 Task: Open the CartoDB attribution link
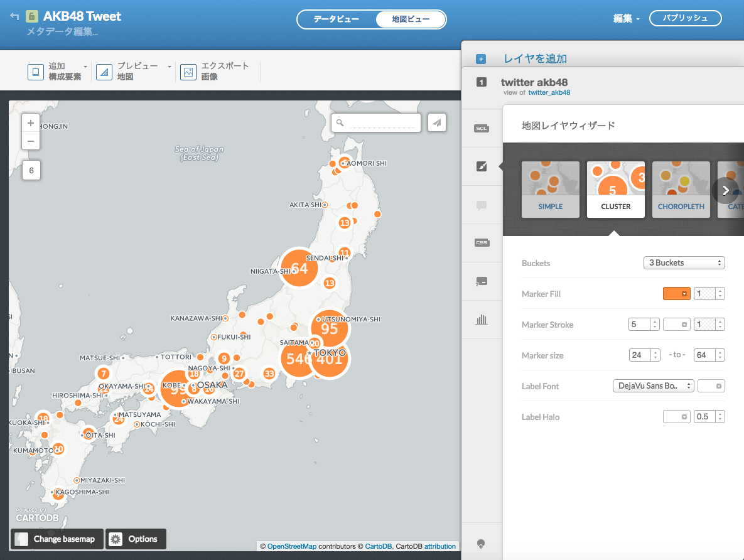[440, 546]
